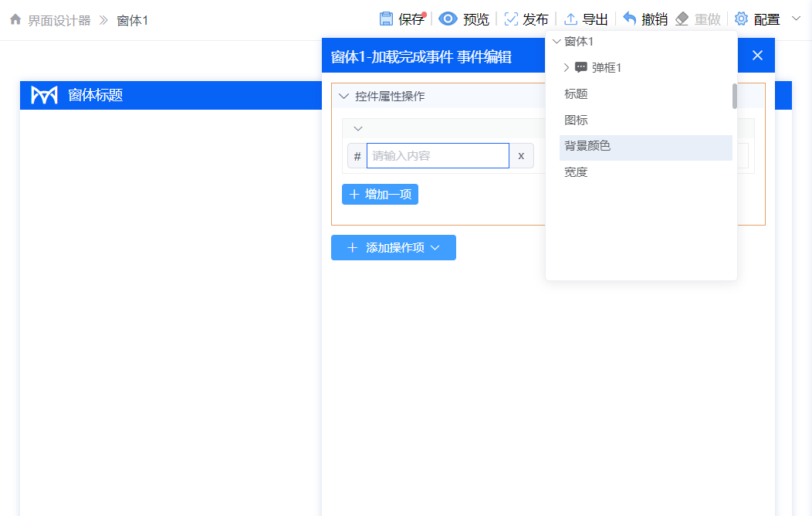Click the home icon in the breadcrumb
This screenshot has width=812, height=516.
[15, 19]
